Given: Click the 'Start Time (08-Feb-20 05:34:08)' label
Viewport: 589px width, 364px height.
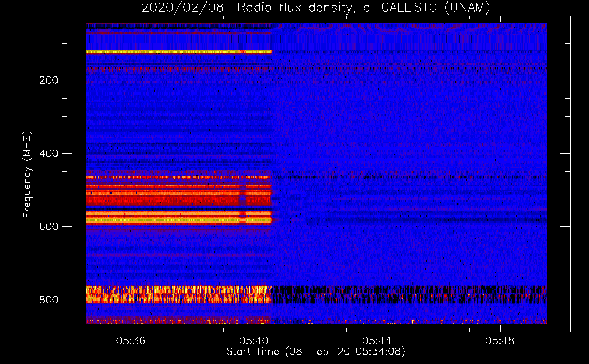Looking at the screenshot, I should (316, 352).
